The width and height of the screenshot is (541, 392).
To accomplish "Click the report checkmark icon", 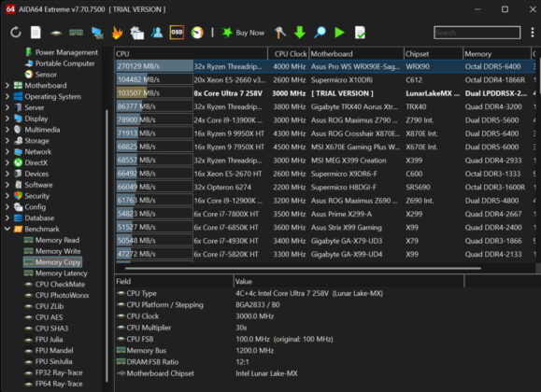I will pyautogui.click(x=360, y=33).
